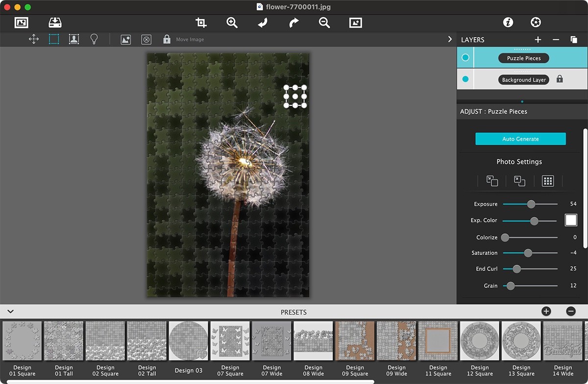Add a new layer with the plus button
Viewport: 588px width, 384px height.
tap(538, 39)
